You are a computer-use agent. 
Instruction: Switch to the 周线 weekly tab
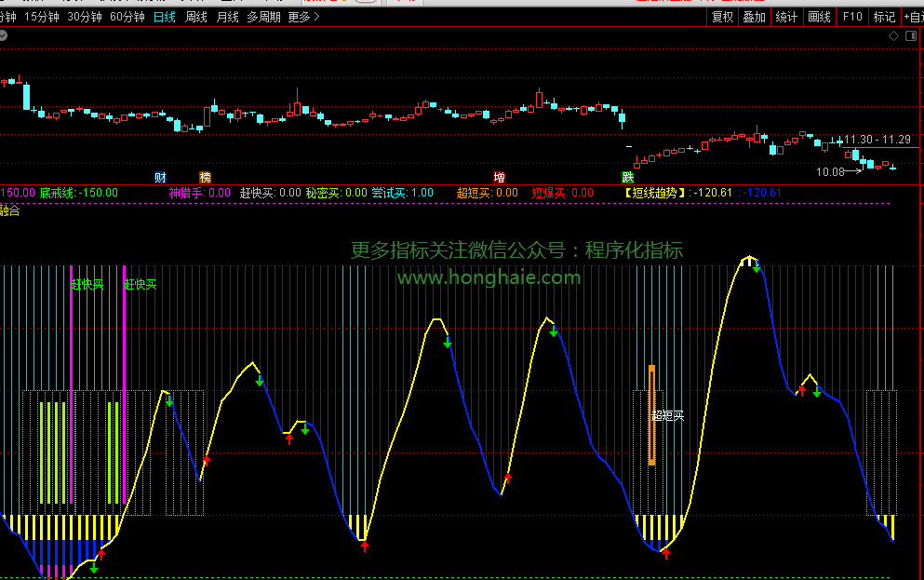coord(195,17)
